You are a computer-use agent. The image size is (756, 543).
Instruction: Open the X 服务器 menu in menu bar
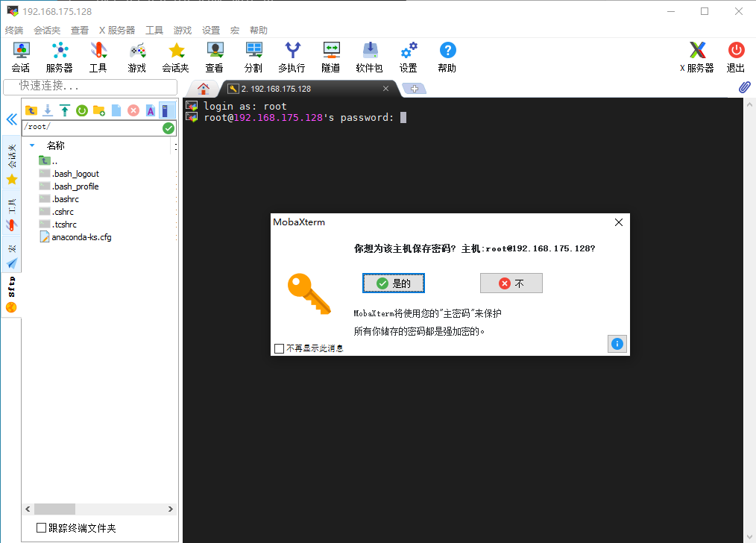[x=117, y=31]
